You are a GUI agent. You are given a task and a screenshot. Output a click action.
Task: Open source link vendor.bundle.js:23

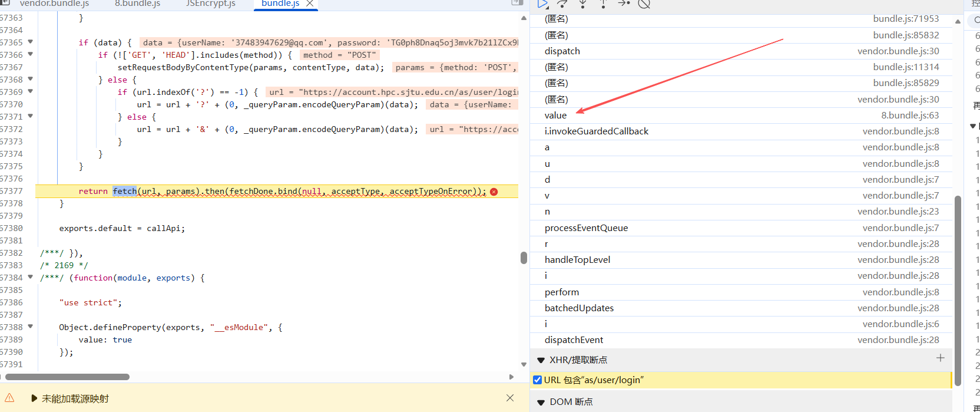[898, 212]
